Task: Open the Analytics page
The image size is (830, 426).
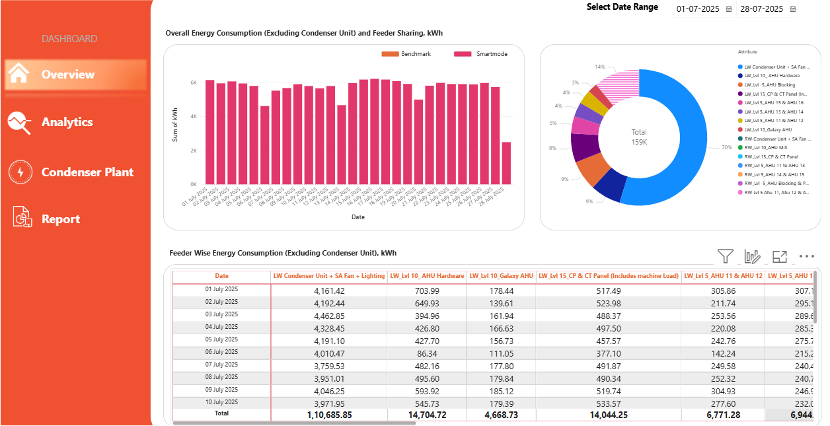Action: click(x=67, y=122)
